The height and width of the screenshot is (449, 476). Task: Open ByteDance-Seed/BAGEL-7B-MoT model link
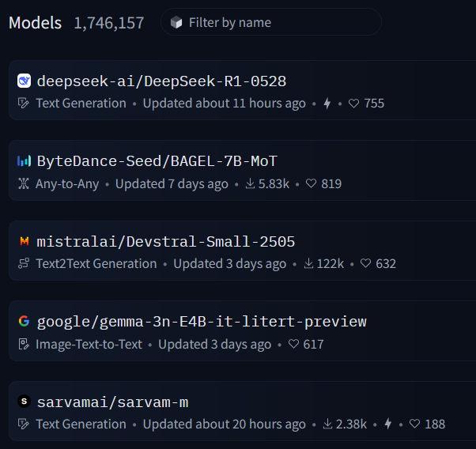pyautogui.click(x=157, y=161)
